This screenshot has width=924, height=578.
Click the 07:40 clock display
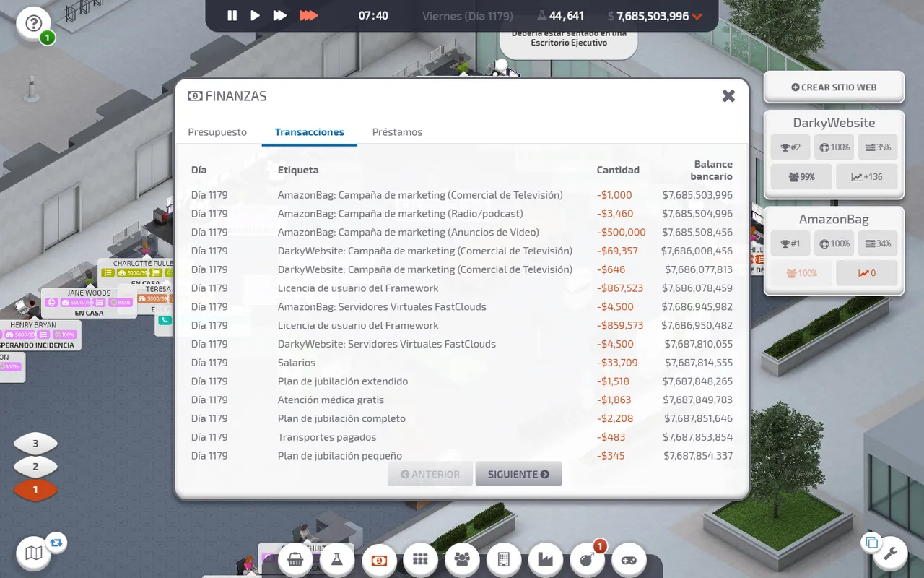pyautogui.click(x=373, y=15)
